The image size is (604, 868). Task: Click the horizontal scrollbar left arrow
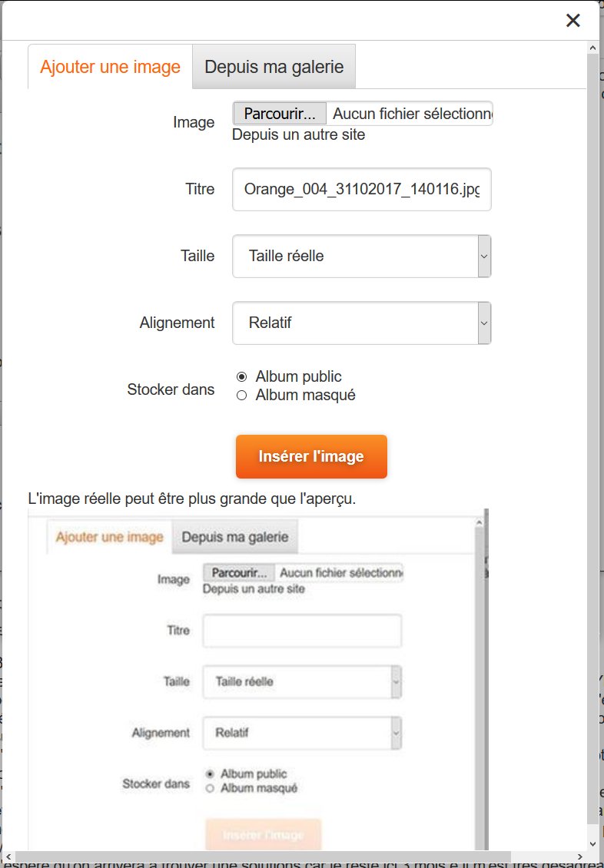point(8,857)
